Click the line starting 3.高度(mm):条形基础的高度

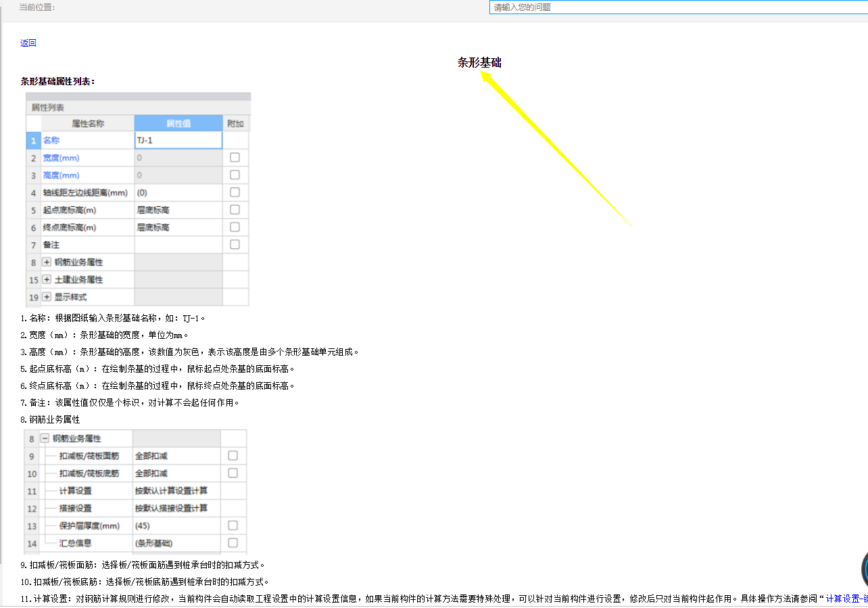[190, 352]
